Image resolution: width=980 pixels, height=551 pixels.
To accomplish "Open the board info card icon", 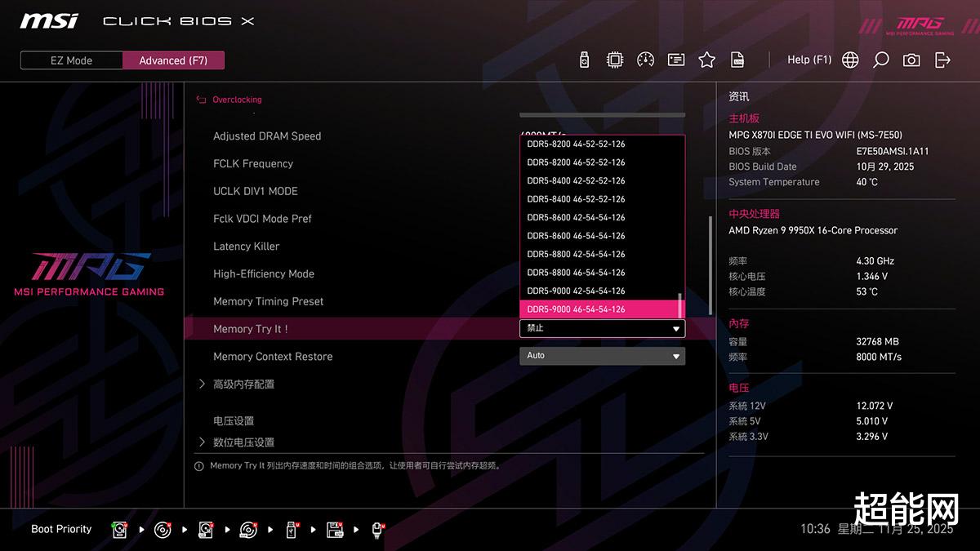I will click(x=676, y=60).
